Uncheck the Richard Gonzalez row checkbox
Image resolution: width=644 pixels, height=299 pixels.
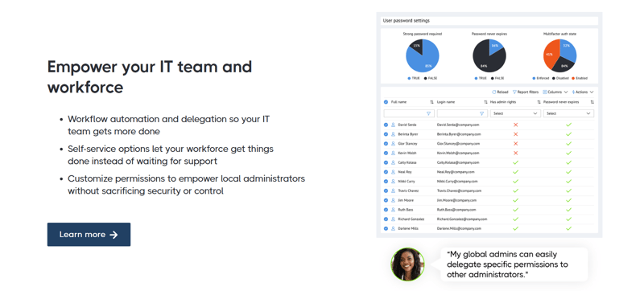pyautogui.click(x=386, y=219)
